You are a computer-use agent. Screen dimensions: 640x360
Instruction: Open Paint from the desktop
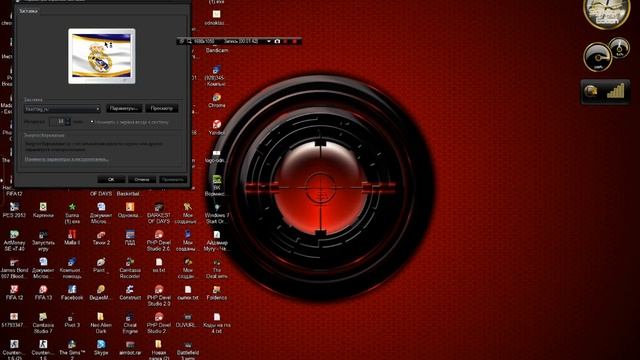101,265
